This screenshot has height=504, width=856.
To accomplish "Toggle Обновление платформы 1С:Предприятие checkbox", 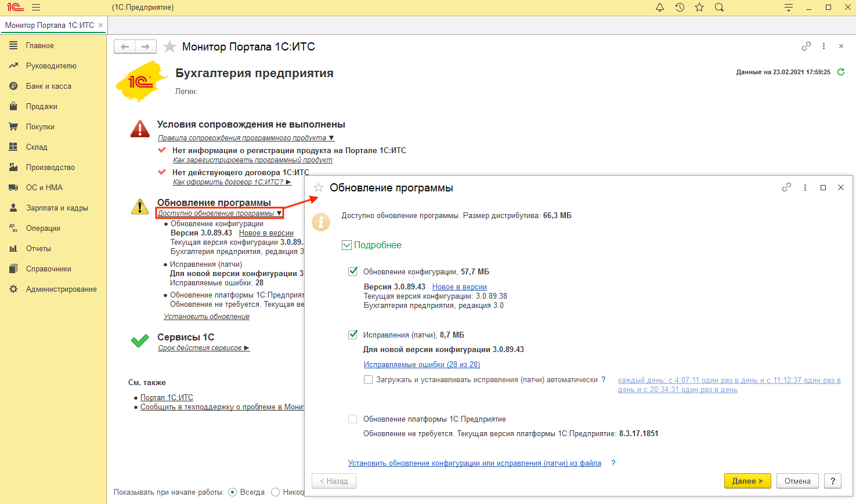I will click(353, 419).
